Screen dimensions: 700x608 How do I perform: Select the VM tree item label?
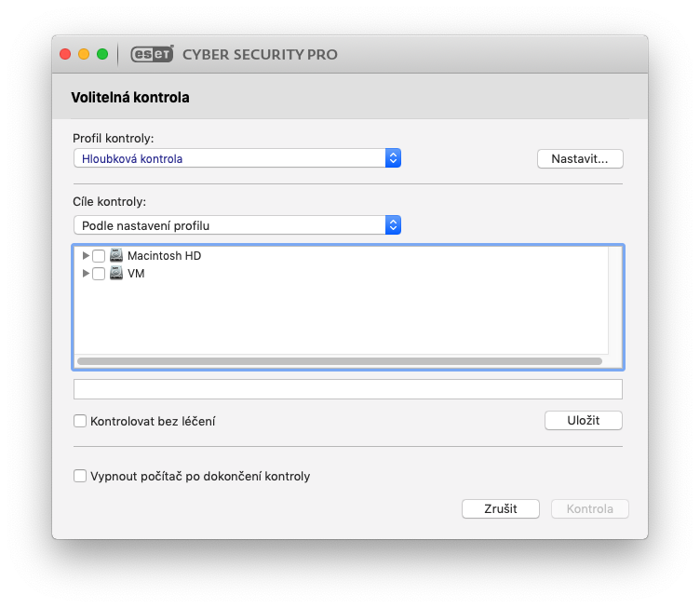[x=136, y=274]
